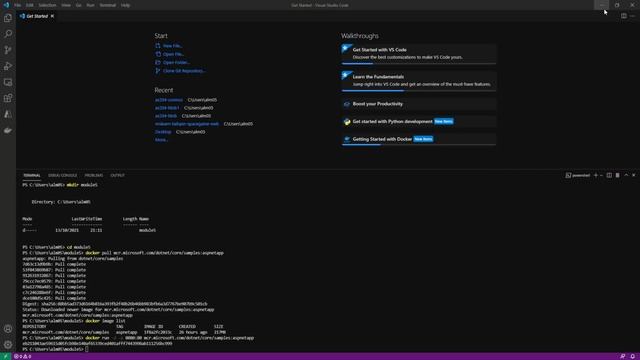Open the Accounts menu icon
Screen dimensions: 640x360
pyautogui.click(x=8, y=329)
